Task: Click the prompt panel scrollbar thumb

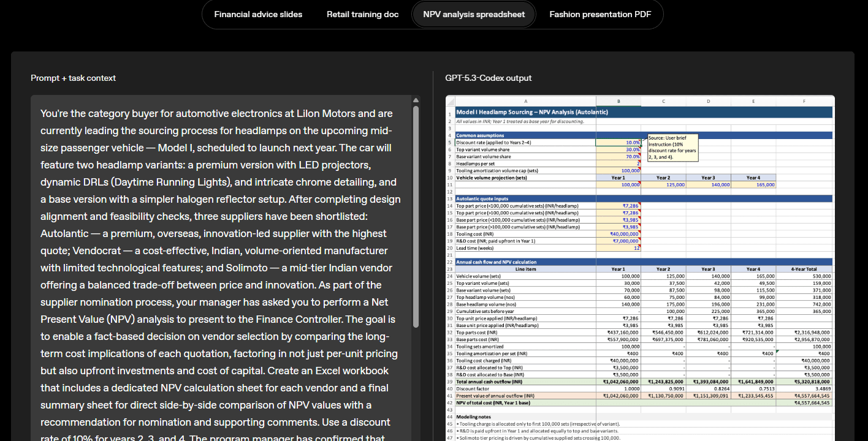Action: (416, 214)
